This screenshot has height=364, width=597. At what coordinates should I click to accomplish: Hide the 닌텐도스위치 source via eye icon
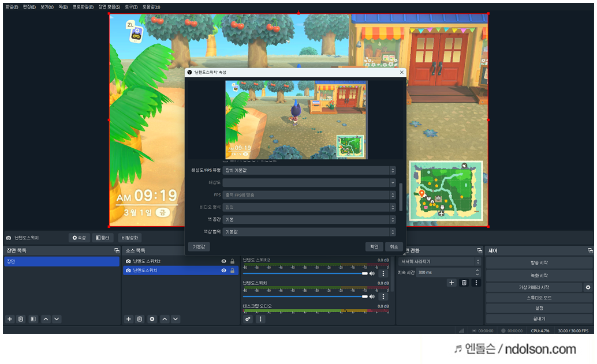224,271
